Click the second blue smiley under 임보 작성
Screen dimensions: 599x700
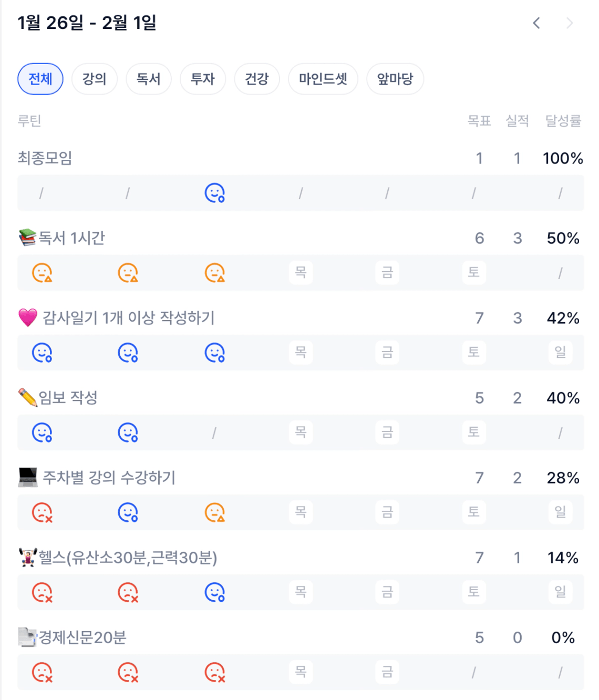(x=128, y=433)
